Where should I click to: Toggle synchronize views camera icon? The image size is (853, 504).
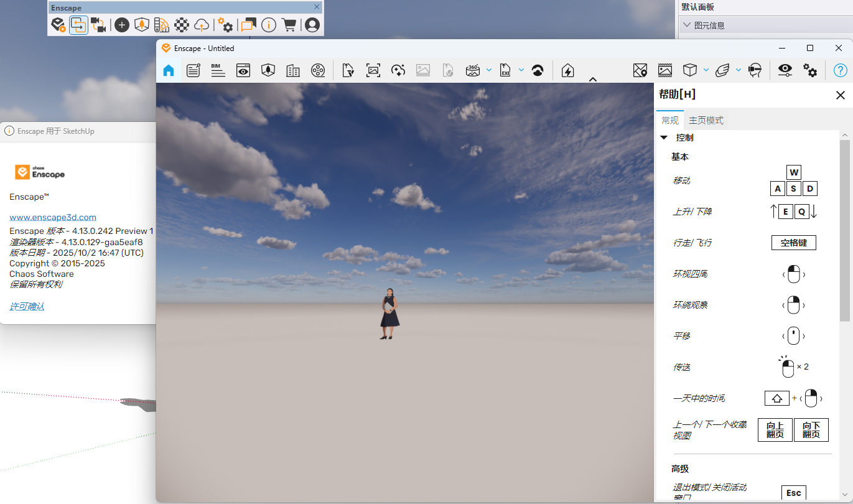pos(98,25)
